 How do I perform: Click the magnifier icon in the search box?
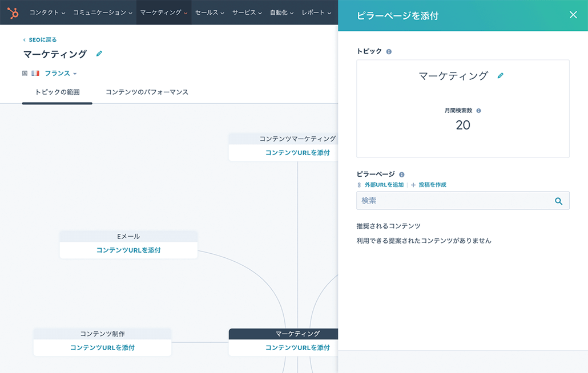tap(558, 201)
